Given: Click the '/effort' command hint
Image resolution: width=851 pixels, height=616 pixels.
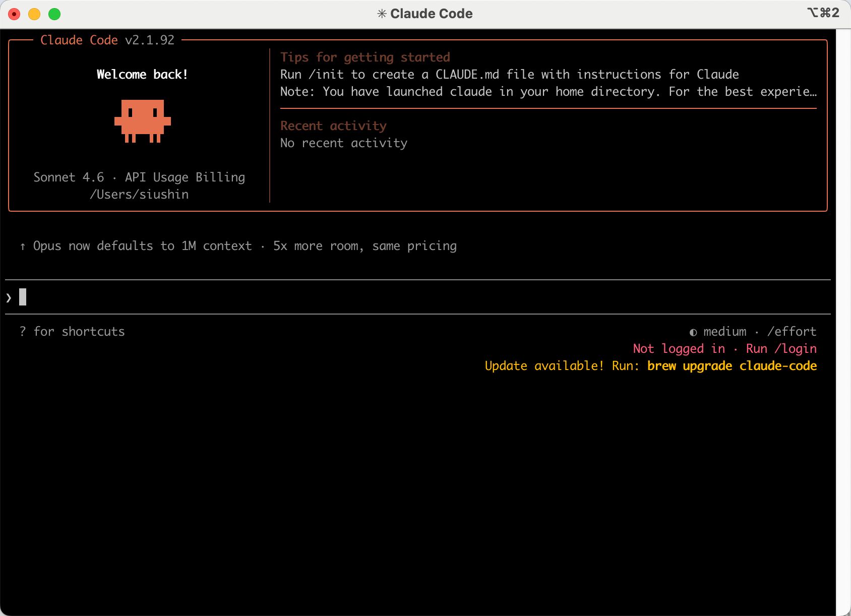Looking at the screenshot, I should coord(792,332).
